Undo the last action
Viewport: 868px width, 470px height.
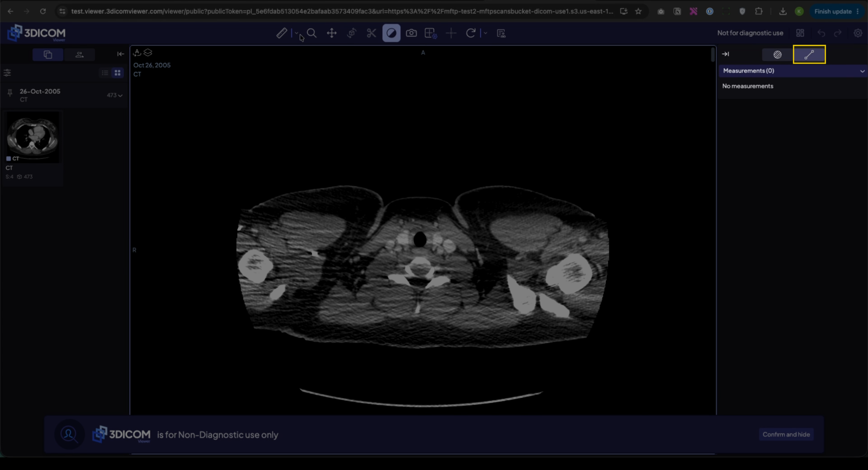coord(821,33)
